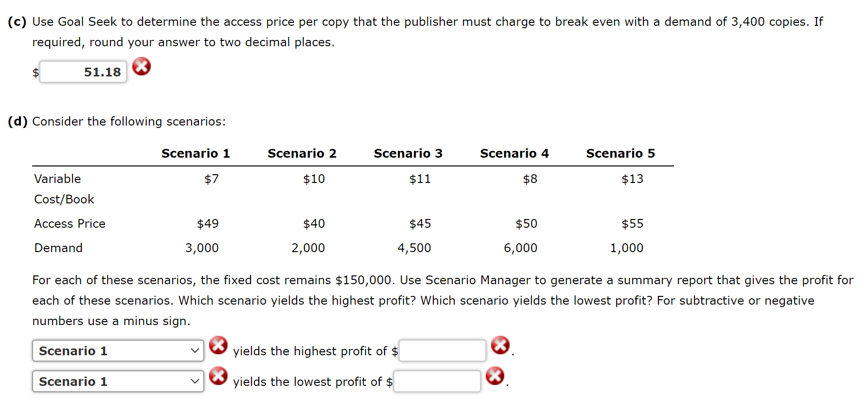
Task: Click the error icon after the highest profit field
Action: (499, 346)
